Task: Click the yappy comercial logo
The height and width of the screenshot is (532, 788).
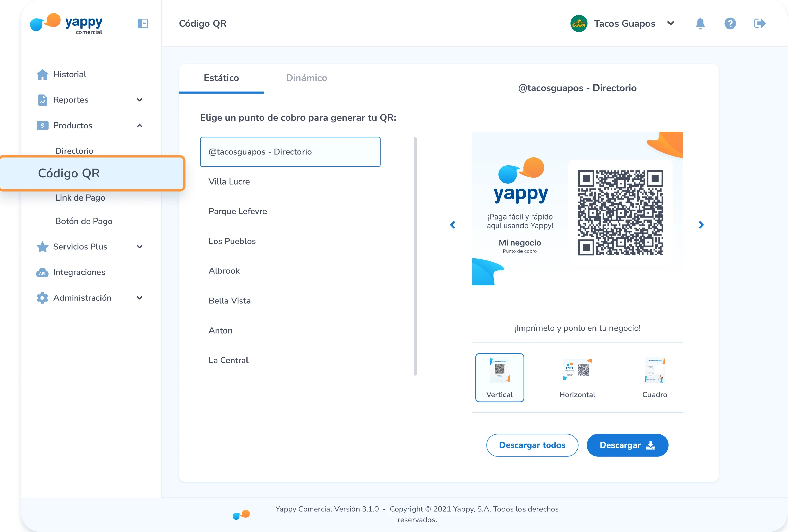Action: coord(66,23)
